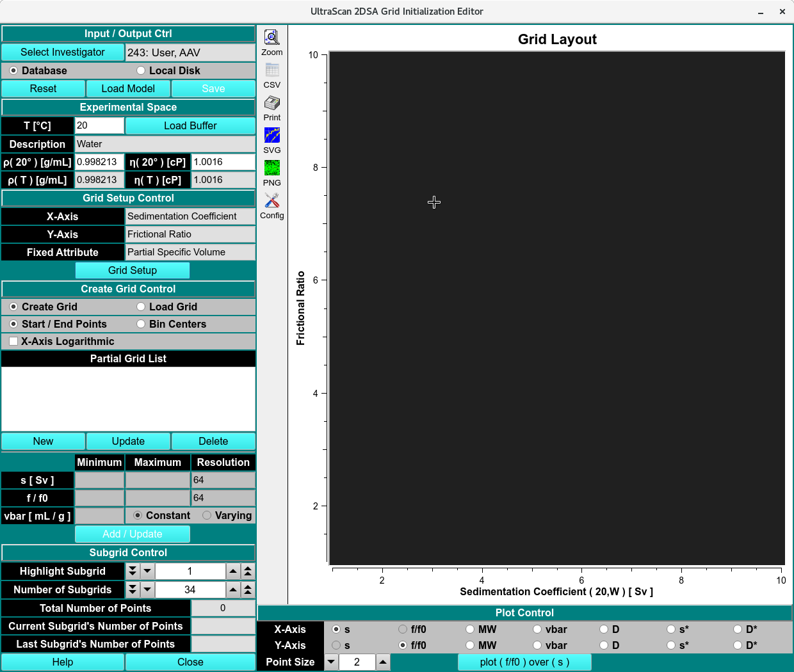Open the Grid Setup dialog
Image resolution: width=794 pixels, height=672 pixels.
click(x=132, y=270)
